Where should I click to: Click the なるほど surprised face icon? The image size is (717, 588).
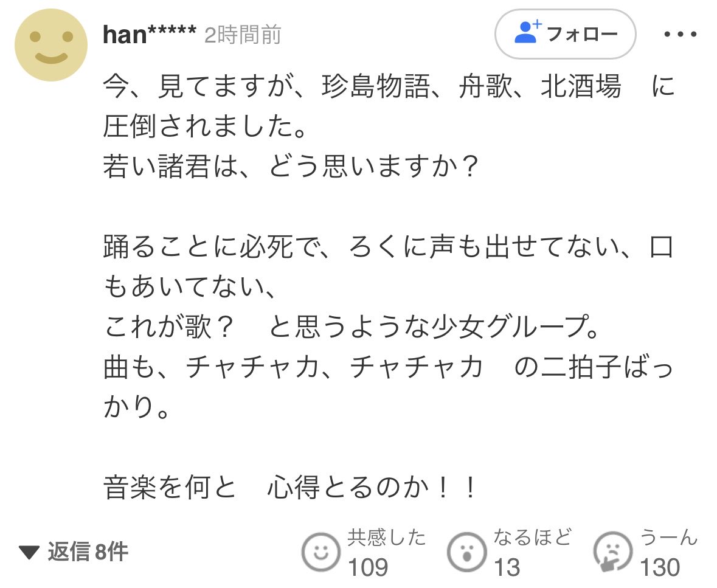(466, 552)
